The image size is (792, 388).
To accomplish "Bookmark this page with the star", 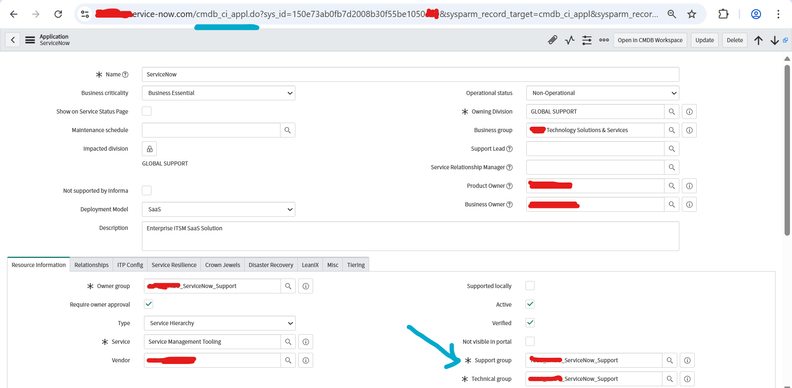I will click(691, 14).
